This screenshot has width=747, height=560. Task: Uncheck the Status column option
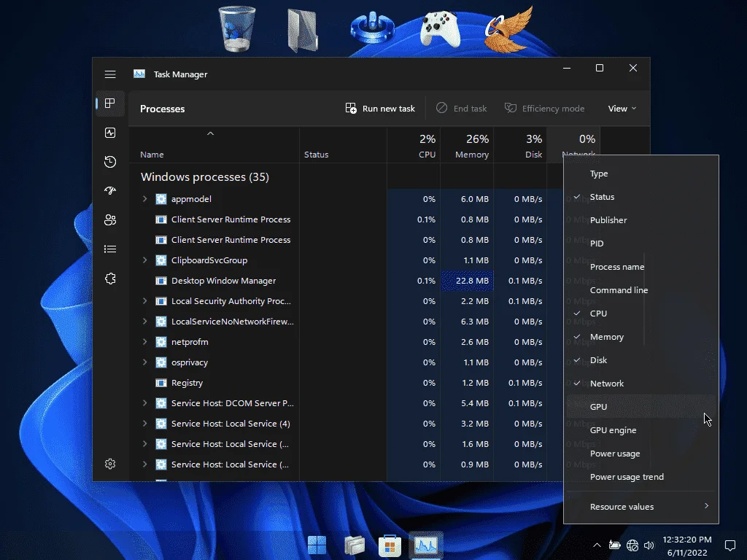point(640,197)
